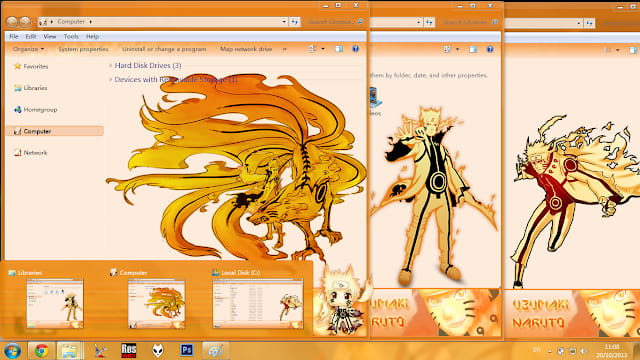
Task: Collapse the Hard Disk Drives group
Action: [x=111, y=65]
